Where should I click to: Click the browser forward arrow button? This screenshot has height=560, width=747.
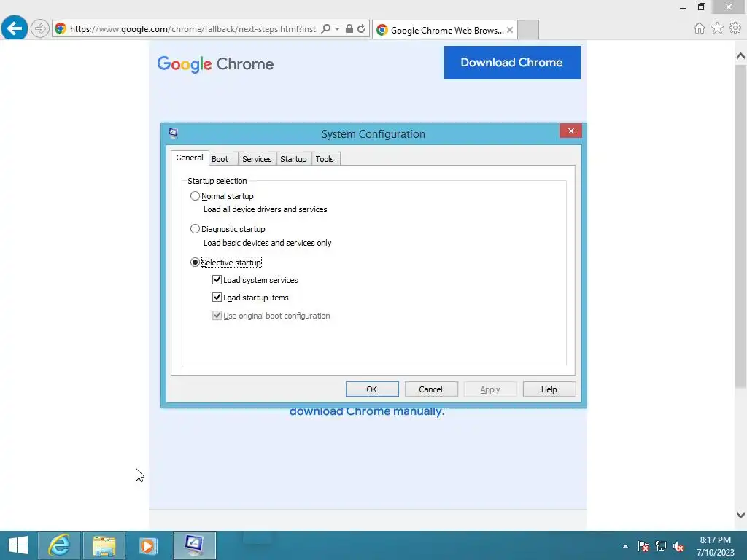pyautogui.click(x=40, y=28)
